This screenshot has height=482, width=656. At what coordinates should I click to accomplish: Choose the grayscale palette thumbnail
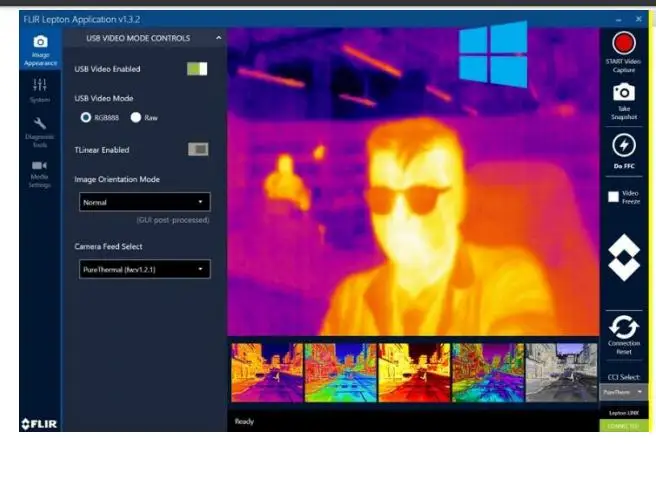(x=561, y=372)
